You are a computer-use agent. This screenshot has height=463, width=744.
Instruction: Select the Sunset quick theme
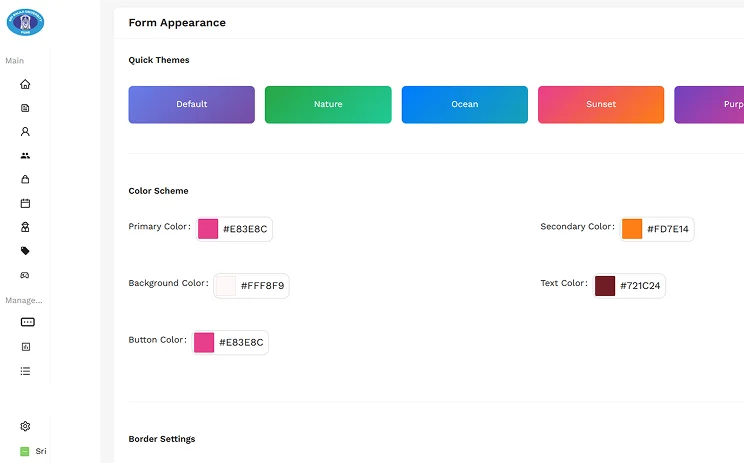[x=600, y=104]
